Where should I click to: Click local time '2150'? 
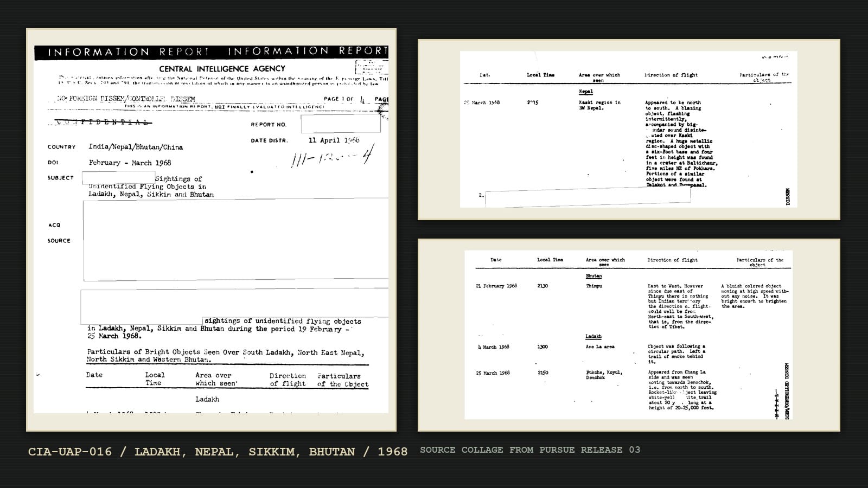coord(542,373)
